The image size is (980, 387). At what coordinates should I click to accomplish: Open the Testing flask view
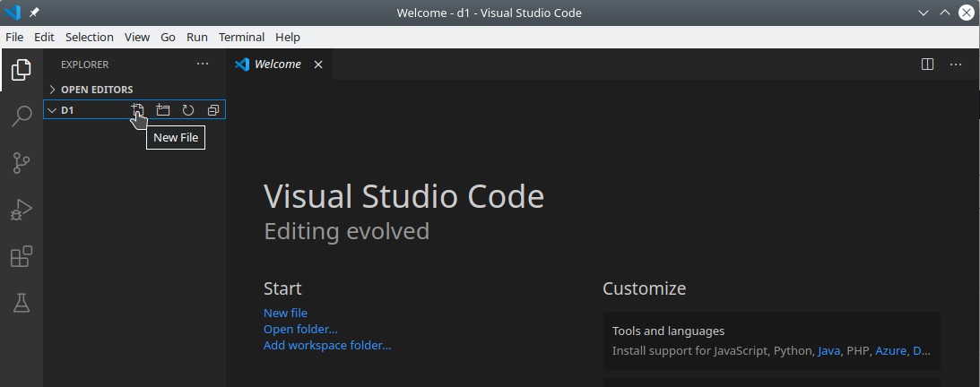tap(22, 304)
